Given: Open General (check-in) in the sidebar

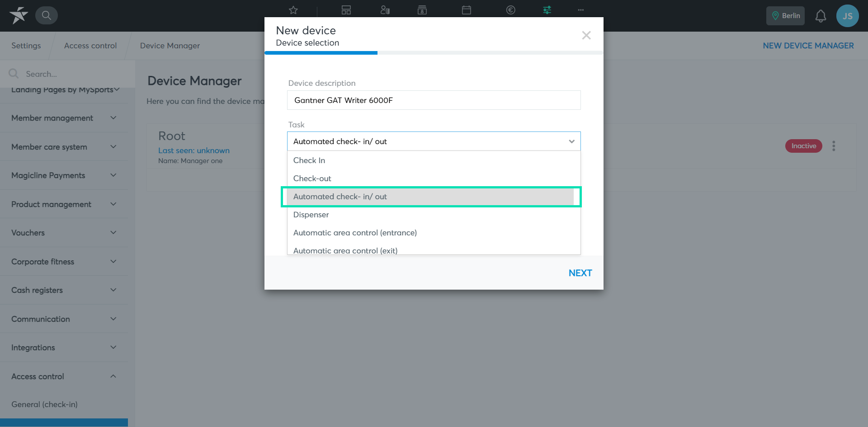Looking at the screenshot, I should (x=44, y=404).
